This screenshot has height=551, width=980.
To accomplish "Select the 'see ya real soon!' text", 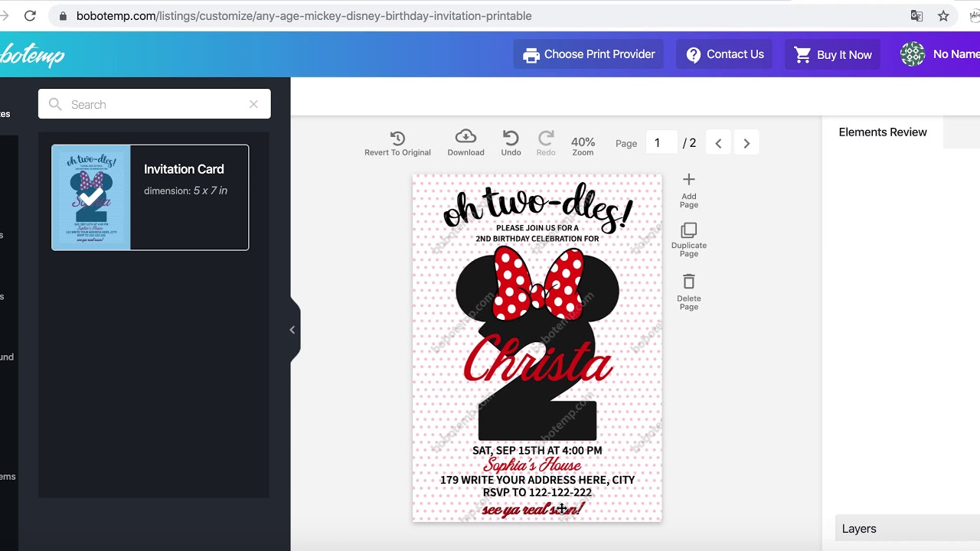I will [533, 509].
